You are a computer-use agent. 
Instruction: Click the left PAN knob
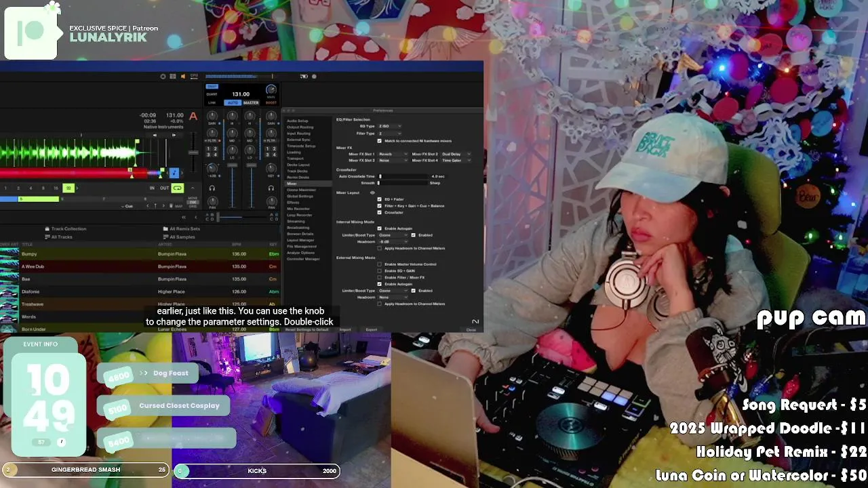[x=212, y=201]
